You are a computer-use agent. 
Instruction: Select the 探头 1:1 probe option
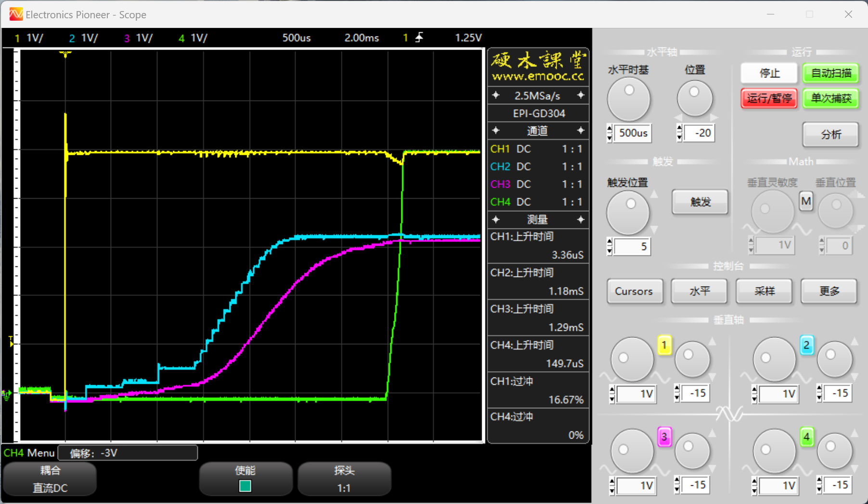tap(344, 479)
